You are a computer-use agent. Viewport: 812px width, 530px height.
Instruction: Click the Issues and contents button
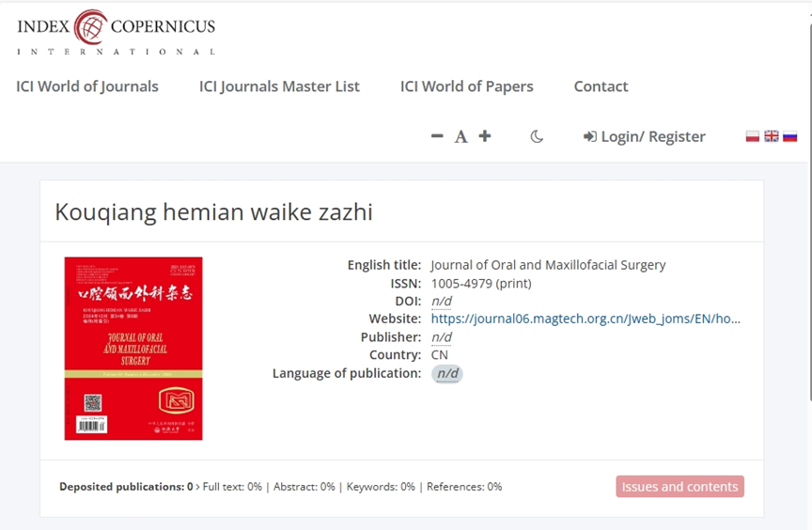[679, 487]
